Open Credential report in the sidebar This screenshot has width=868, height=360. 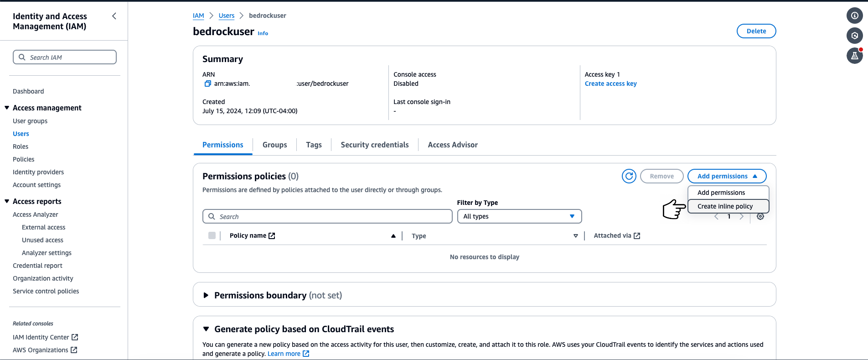coord(38,266)
